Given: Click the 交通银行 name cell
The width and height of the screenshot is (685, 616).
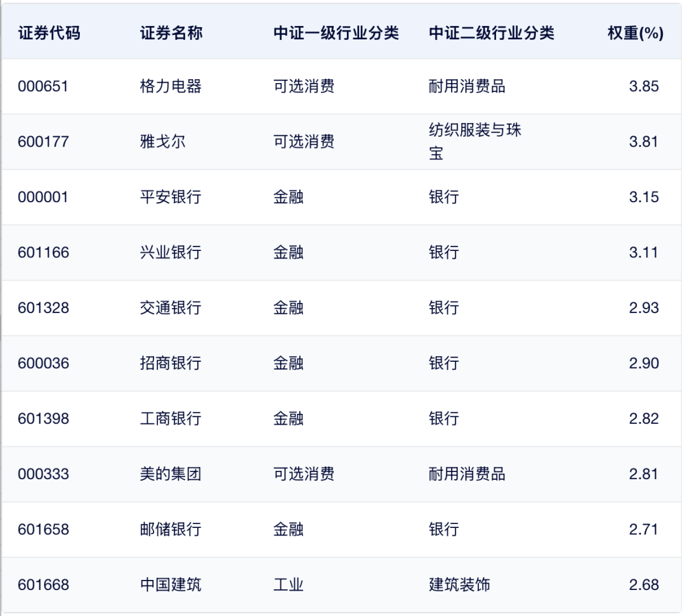Looking at the screenshot, I should click(171, 308).
